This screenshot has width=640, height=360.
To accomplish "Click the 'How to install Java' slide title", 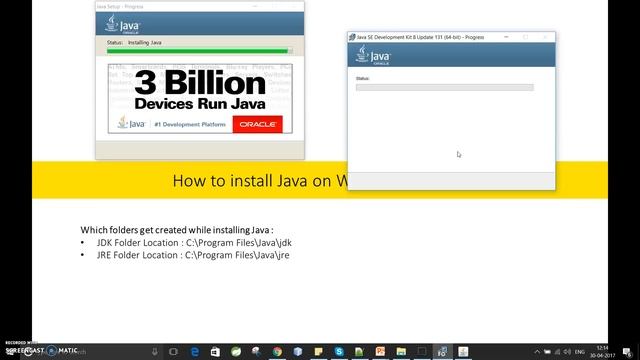I will pos(260,181).
